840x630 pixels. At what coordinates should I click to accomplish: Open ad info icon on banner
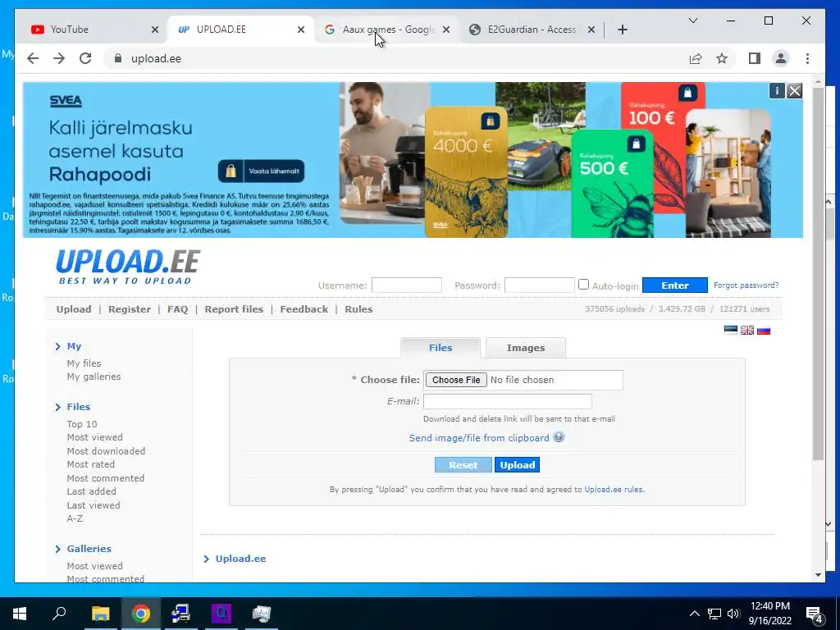tap(777, 90)
